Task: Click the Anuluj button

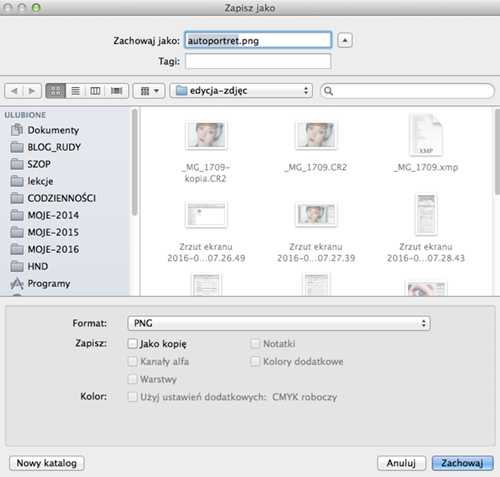Action: point(401,463)
